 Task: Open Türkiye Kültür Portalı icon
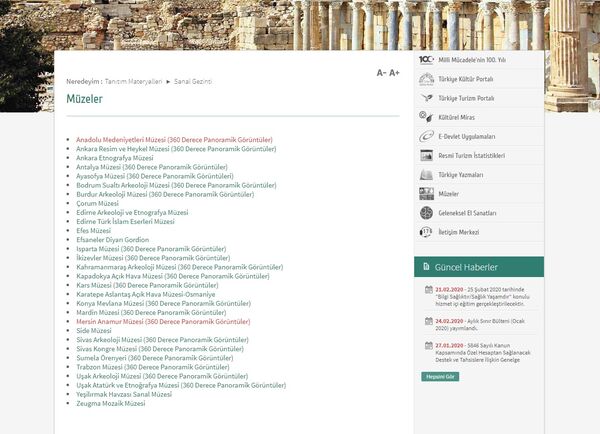click(426, 79)
